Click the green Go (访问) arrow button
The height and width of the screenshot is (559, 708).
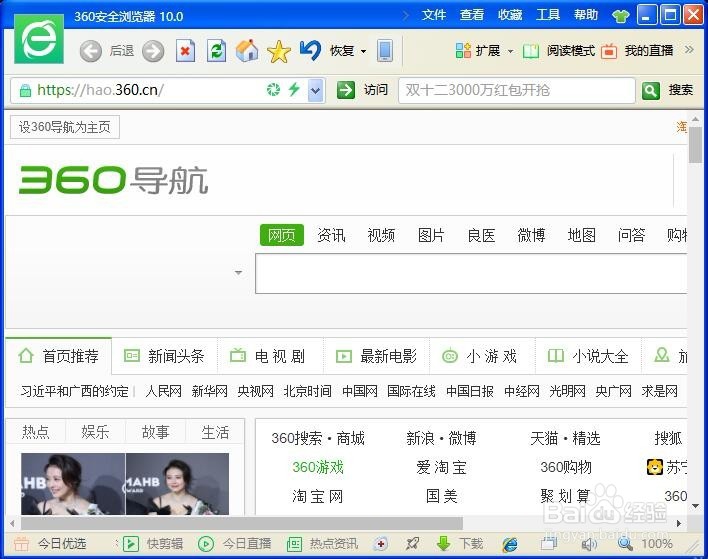click(346, 90)
